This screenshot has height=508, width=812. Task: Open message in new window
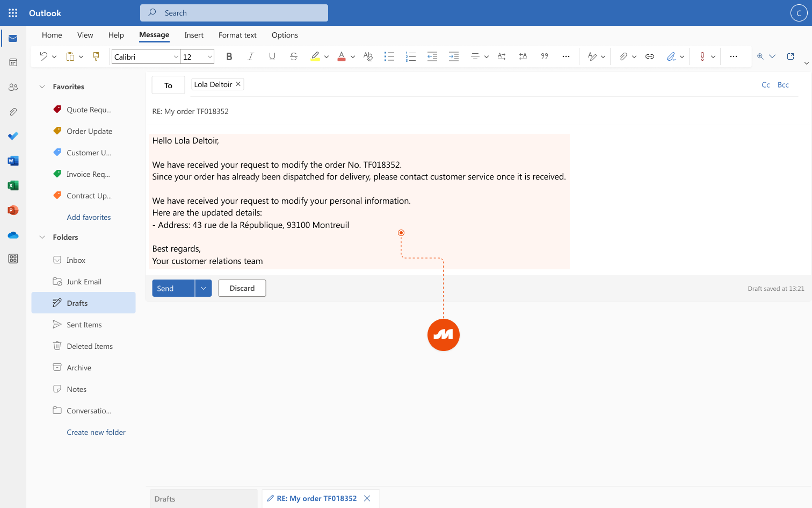click(x=791, y=56)
